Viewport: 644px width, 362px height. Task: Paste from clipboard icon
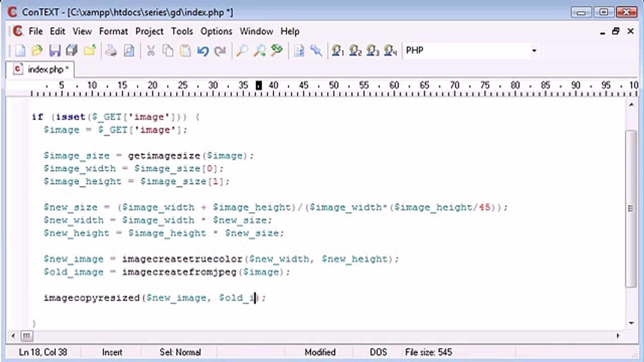click(x=186, y=50)
